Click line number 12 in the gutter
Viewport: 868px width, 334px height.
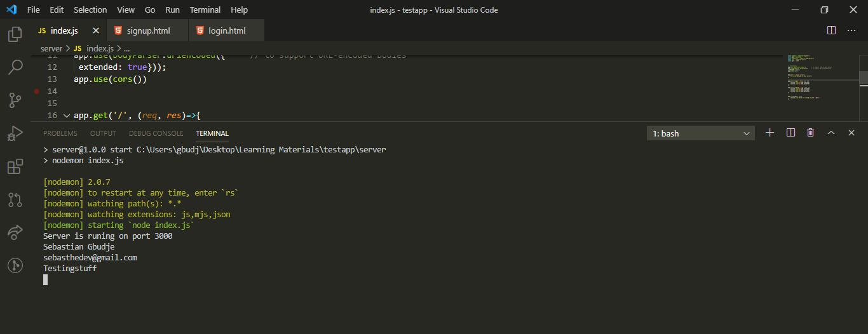[x=52, y=67]
